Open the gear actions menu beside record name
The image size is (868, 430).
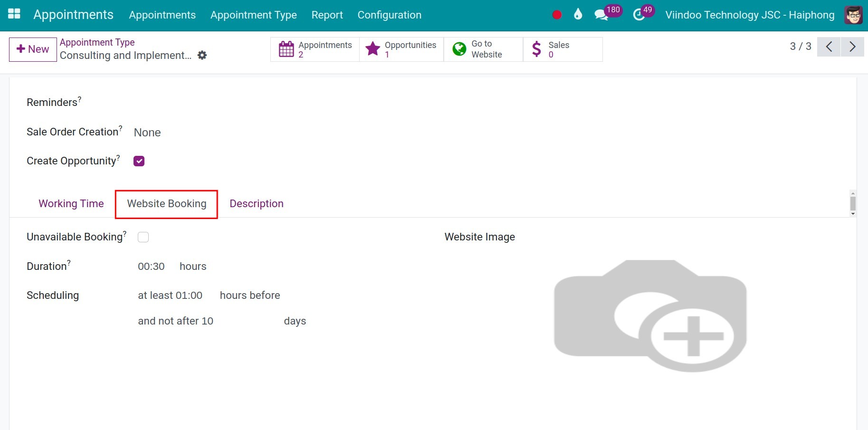[202, 55]
